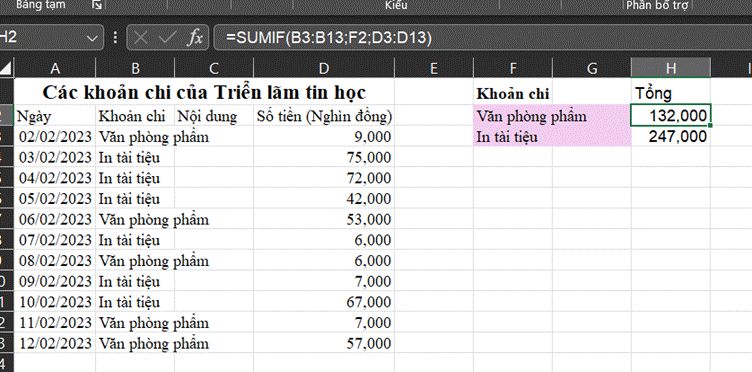
Task: Click the date cell 05/02/2023
Action: point(55,199)
